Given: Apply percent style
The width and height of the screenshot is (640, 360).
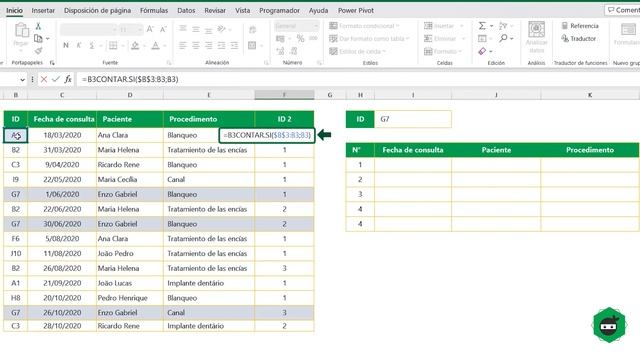Looking at the screenshot, I should (x=300, y=39).
